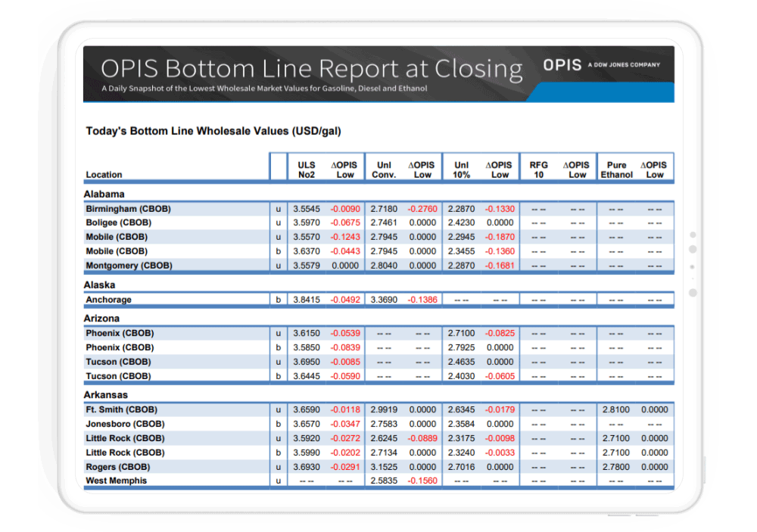Select the red -0.0090 value for Birmingham
The width and height of the screenshot is (757, 532).
point(345,209)
